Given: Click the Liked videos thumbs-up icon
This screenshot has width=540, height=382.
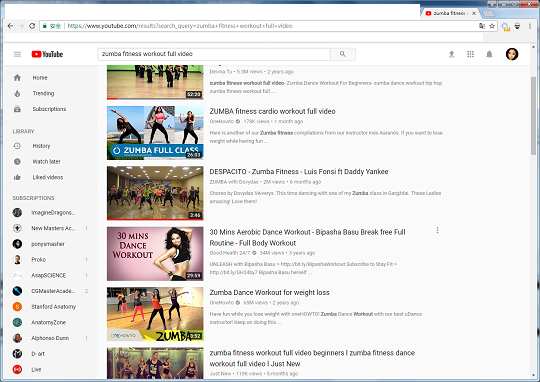Looking at the screenshot, I should (x=17, y=177).
